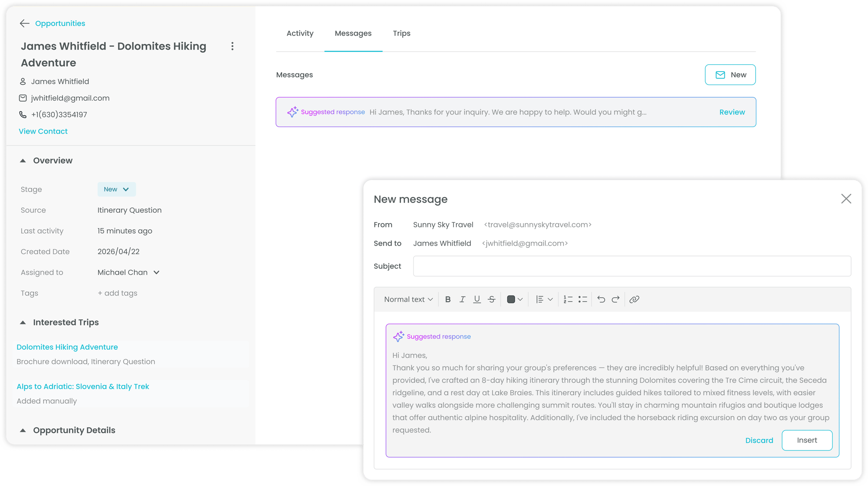Click into the Subject field
Viewport: 868px width, 486px height.
point(632,266)
